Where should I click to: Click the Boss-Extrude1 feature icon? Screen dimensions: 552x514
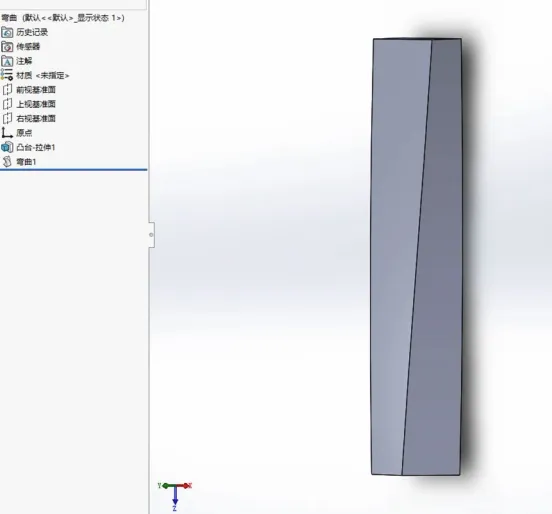tap(7, 147)
